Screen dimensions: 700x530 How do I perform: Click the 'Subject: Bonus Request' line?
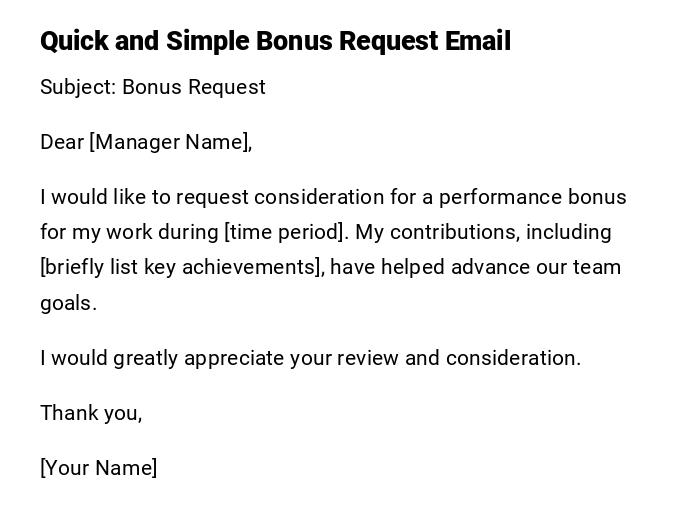(153, 87)
